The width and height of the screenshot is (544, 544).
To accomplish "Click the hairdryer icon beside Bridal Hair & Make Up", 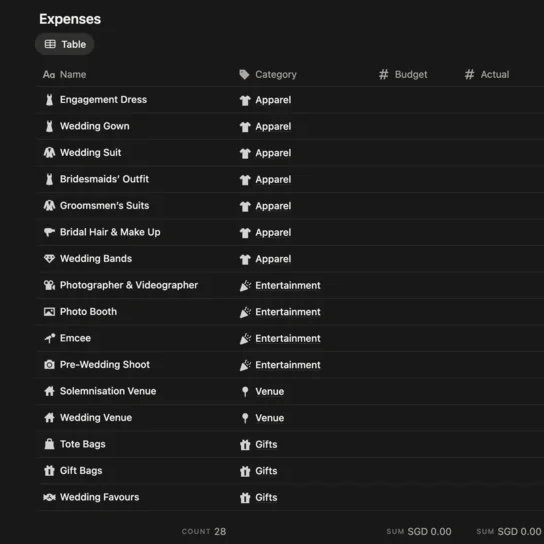I will (x=49, y=232).
